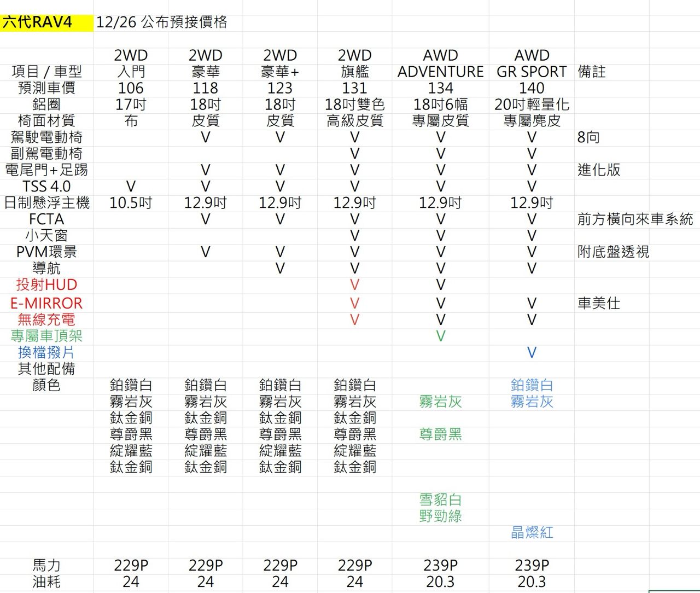Viewport: 700px width, 593px height.
Task: Select the green V in 專屬車頂架 row
Action: pyautogui.click(x=440, y=336)
